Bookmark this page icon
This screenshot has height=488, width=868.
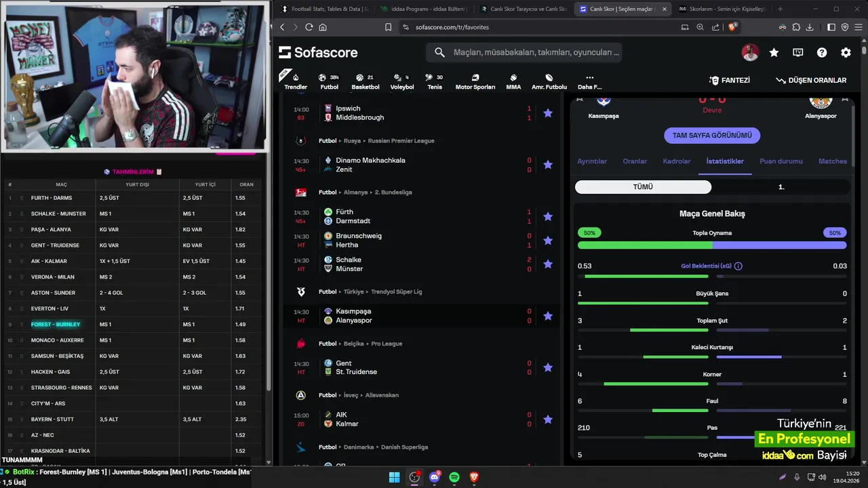point(388,27)
